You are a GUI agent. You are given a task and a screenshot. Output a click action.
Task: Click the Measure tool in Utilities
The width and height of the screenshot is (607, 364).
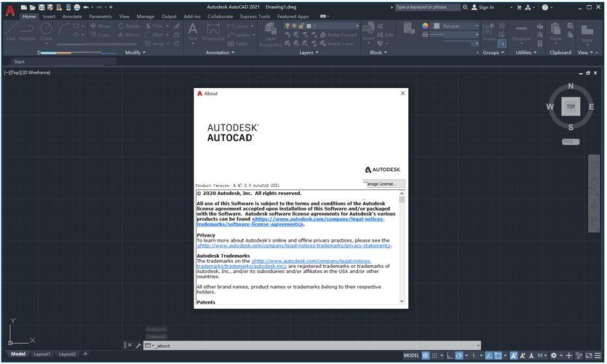tap(521, 33)
